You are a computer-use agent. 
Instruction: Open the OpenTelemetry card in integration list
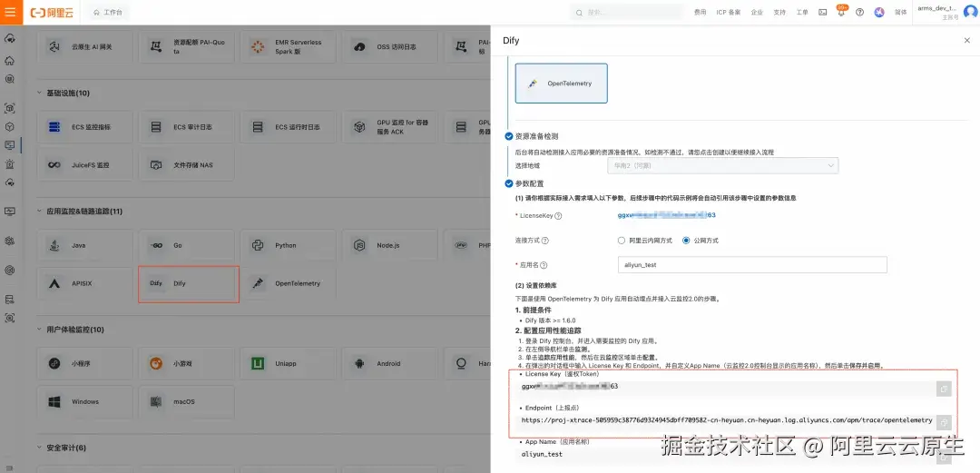289,283
